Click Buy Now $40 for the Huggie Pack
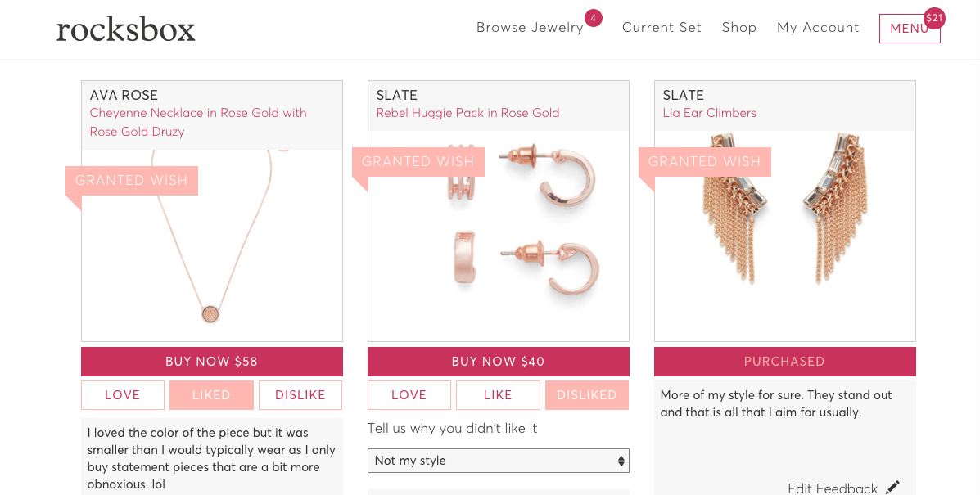The width and height of the screenshot is (980, 495). [498, 362]
